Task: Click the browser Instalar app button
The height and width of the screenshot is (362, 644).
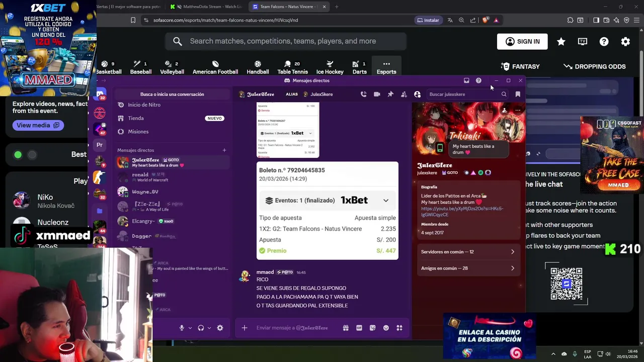Action: pos(428,20)
